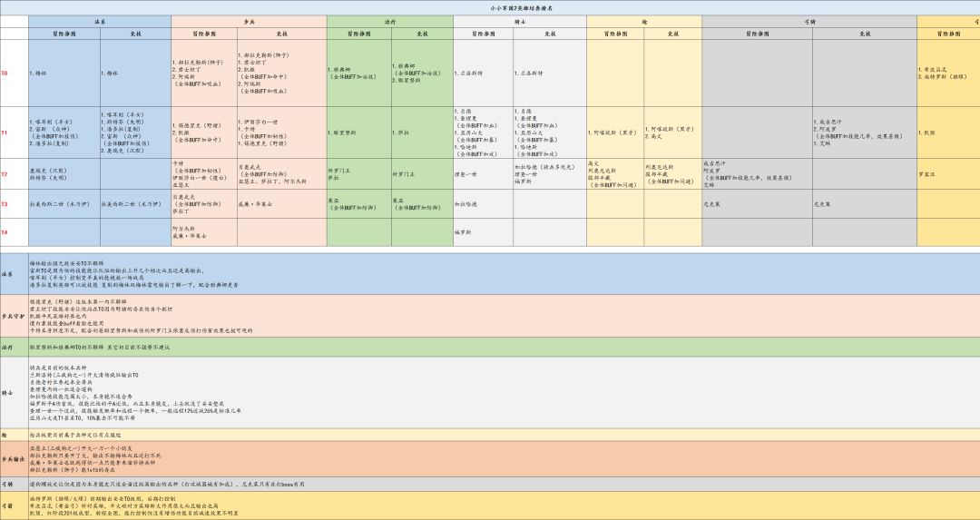Select T2 cell 所罗门王 under 治疗 竞技
The height and width of the screenshot is (520, 980).
click(423, 174)
